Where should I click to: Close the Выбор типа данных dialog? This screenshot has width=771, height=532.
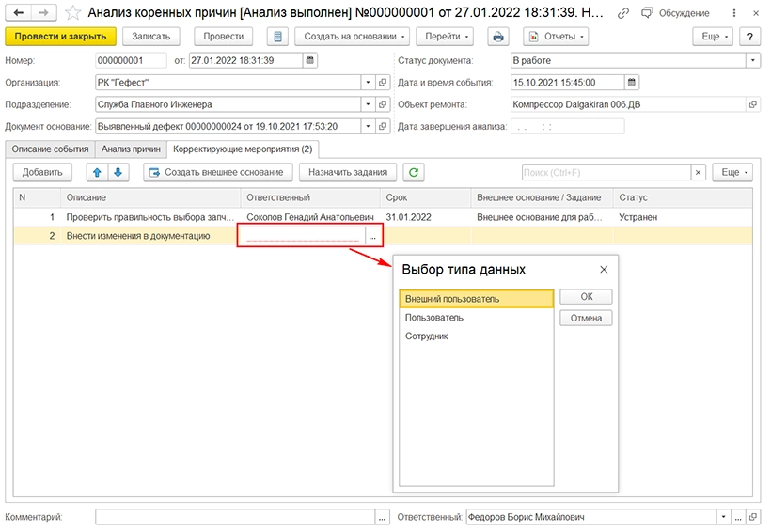(x=604, y=269)
